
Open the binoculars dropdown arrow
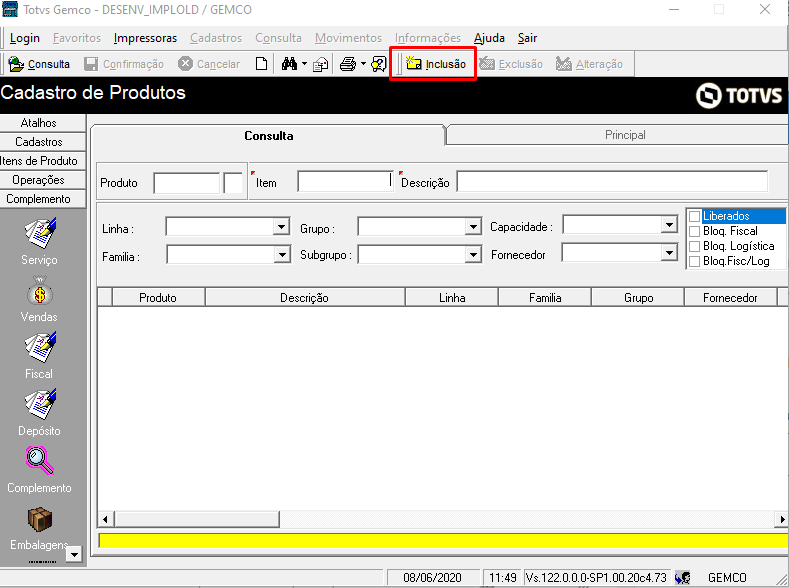point(304,64)
